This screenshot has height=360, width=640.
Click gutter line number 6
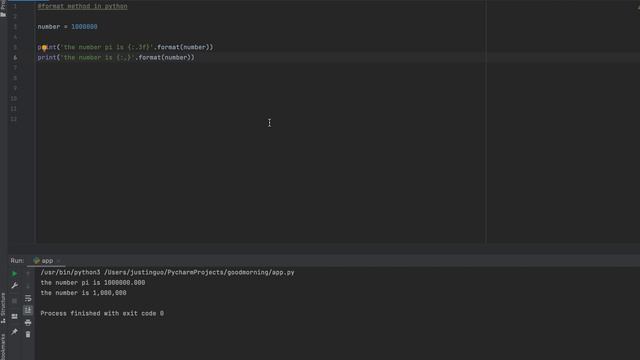click(15, 58)
